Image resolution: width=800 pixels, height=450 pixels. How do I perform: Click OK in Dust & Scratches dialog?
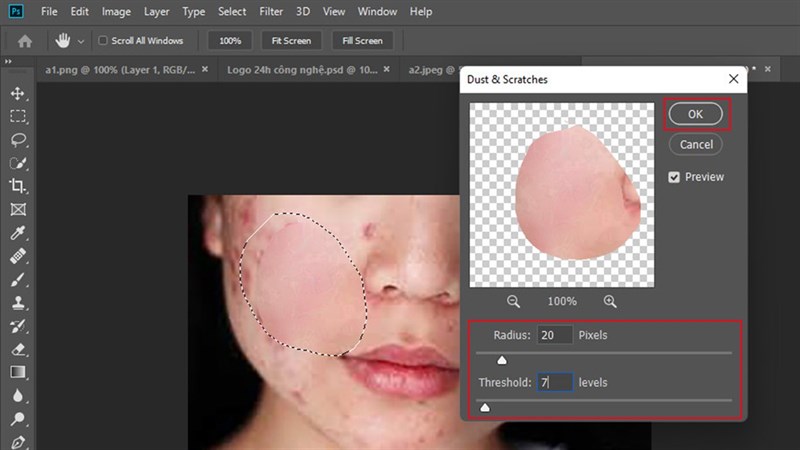coord(695,114)
